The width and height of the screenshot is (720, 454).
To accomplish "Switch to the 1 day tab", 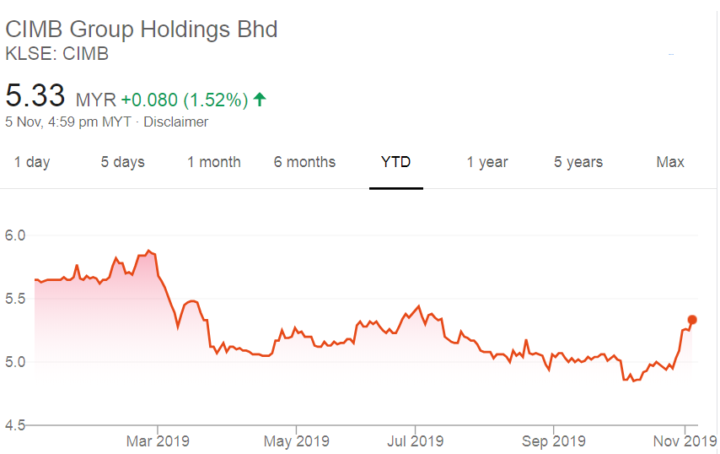I will [x=32, y=162].
